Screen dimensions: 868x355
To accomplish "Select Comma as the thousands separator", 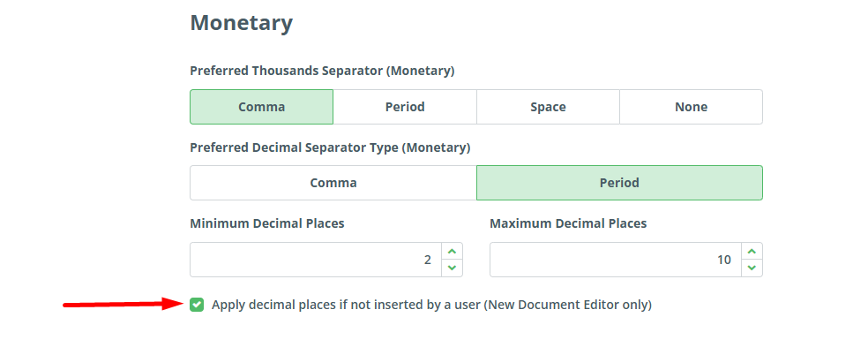I will coord(261,107).
